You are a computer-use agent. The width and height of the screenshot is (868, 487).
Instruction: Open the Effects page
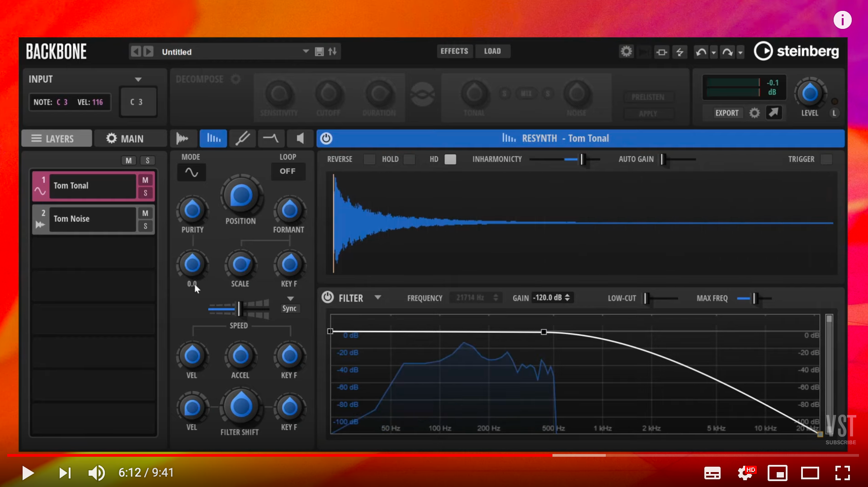pyautogui.click(x=455, y=51)
